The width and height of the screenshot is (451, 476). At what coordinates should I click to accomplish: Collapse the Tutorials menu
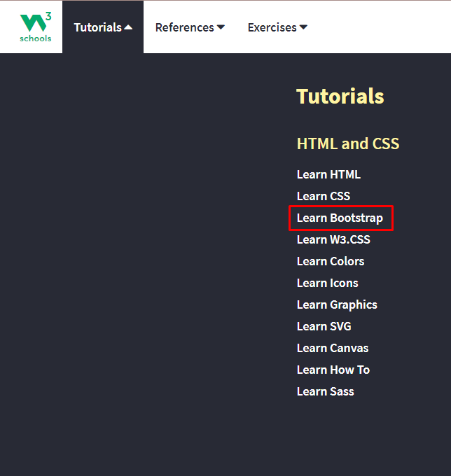[x=103, y=27]
